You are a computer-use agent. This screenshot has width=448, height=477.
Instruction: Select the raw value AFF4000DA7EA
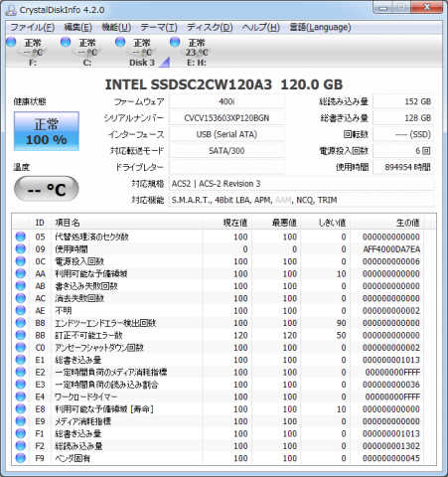tap(391, 249)
